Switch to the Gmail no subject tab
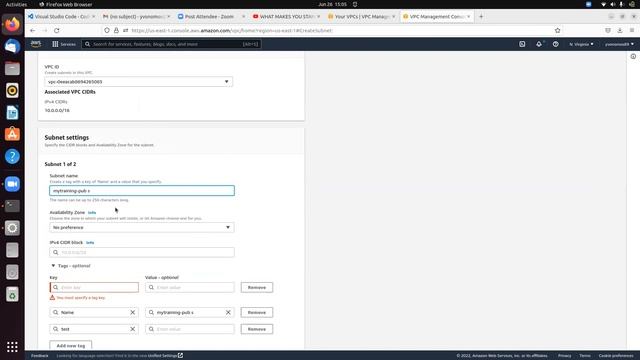 [x=136, y=17]
